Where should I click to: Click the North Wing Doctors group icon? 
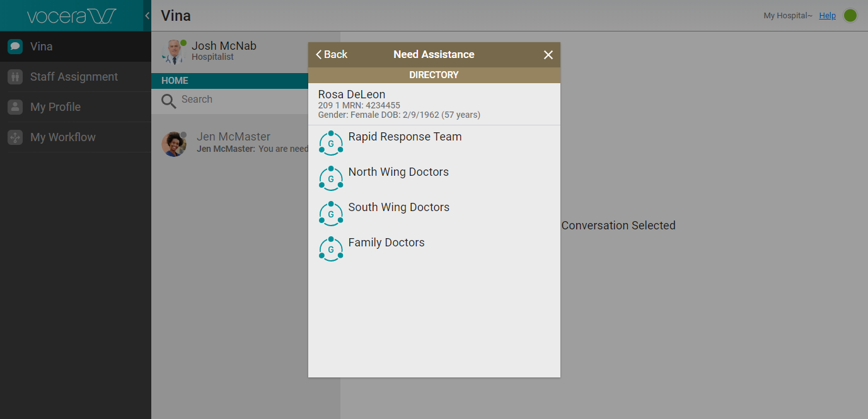click(x=331, y=178)
